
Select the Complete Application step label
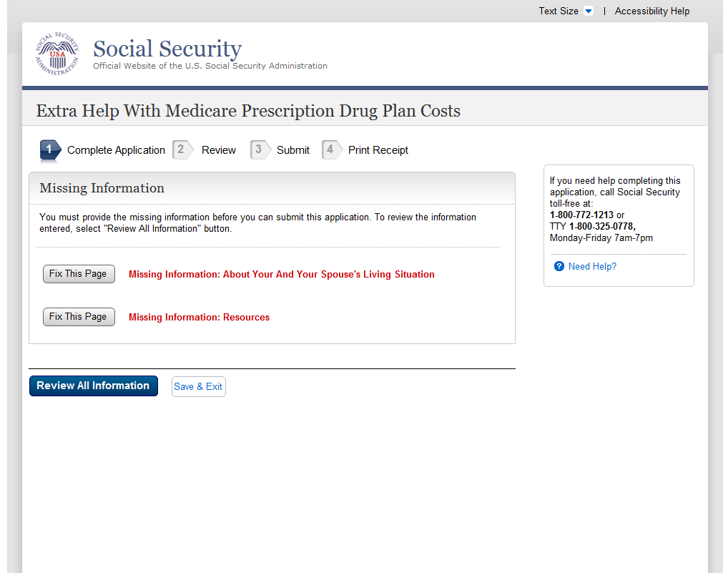click(x=116, y=150)
